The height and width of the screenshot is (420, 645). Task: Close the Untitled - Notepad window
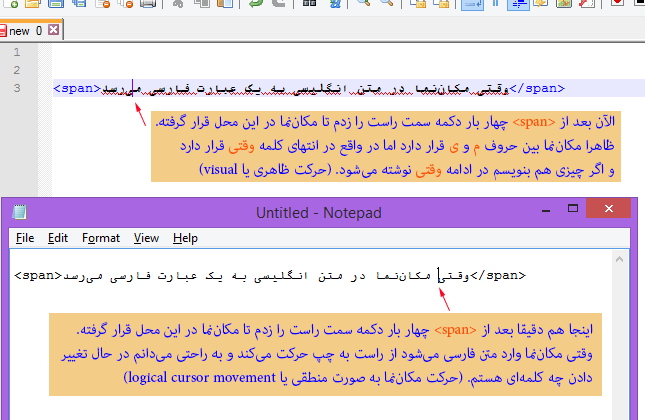coord(608,208)
